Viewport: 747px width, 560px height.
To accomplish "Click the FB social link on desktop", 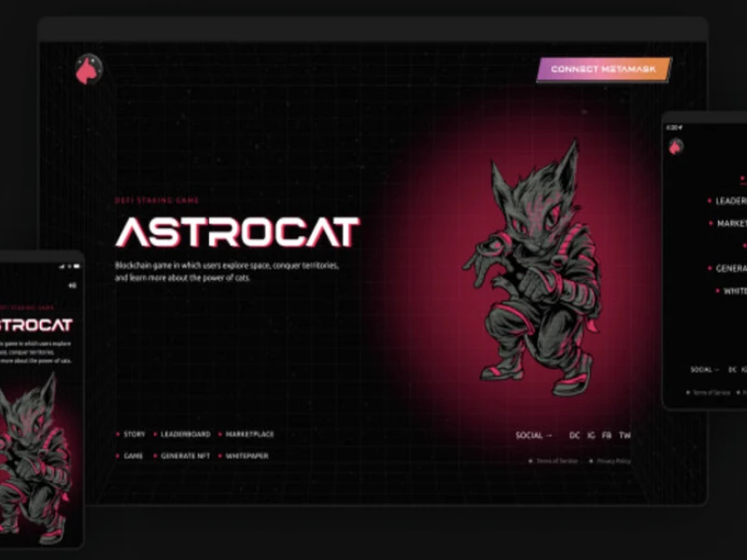I will click(606, 435).
